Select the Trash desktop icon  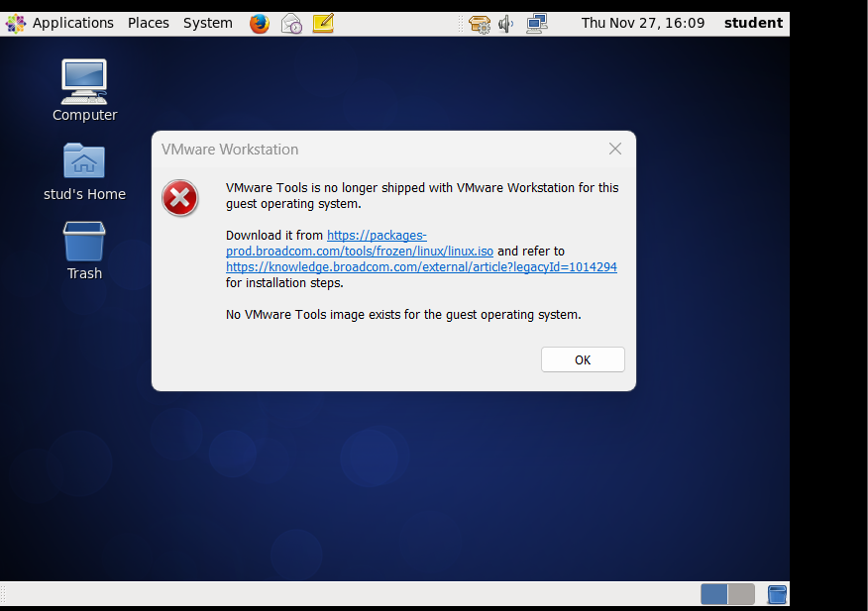(84, 252)
